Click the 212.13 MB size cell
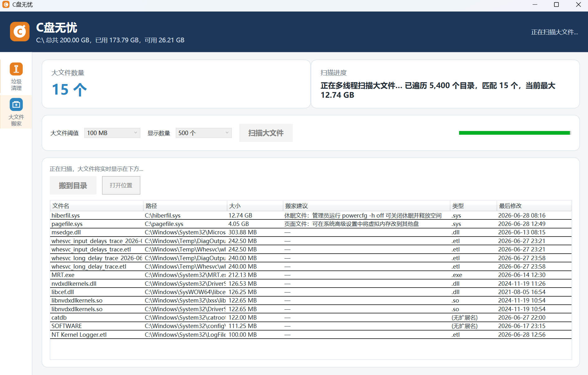588x375 pixels. point(243,275)
